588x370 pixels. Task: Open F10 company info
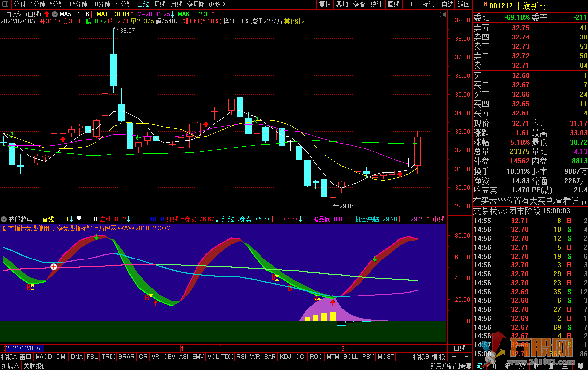411,4
